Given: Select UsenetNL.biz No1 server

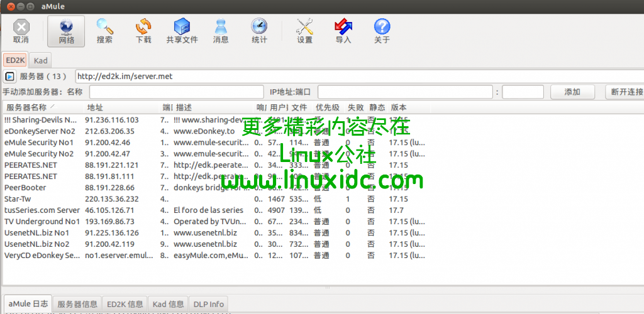Looking at the screenshot, I should coord(214,233).
